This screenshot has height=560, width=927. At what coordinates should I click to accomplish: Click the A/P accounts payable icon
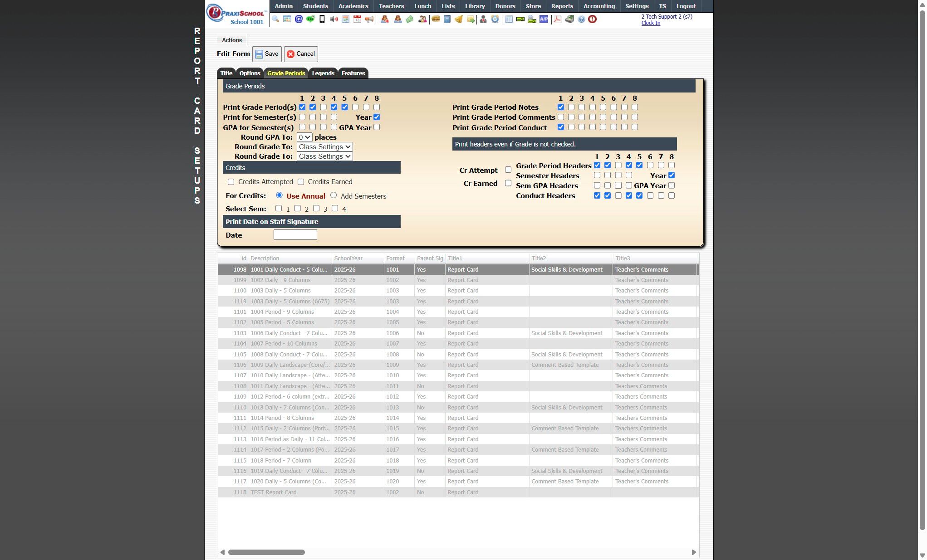(x=544, y=19)
